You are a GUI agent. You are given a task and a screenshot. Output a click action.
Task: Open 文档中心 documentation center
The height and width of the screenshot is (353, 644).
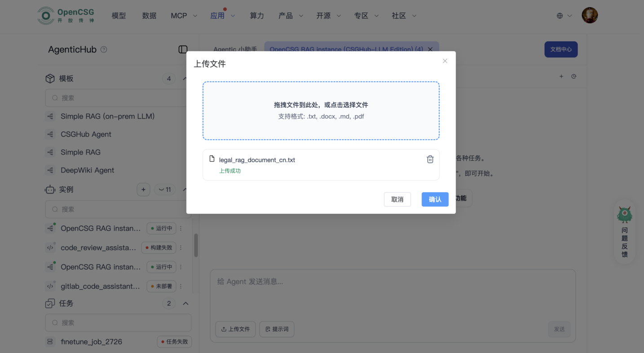[560, 49]
